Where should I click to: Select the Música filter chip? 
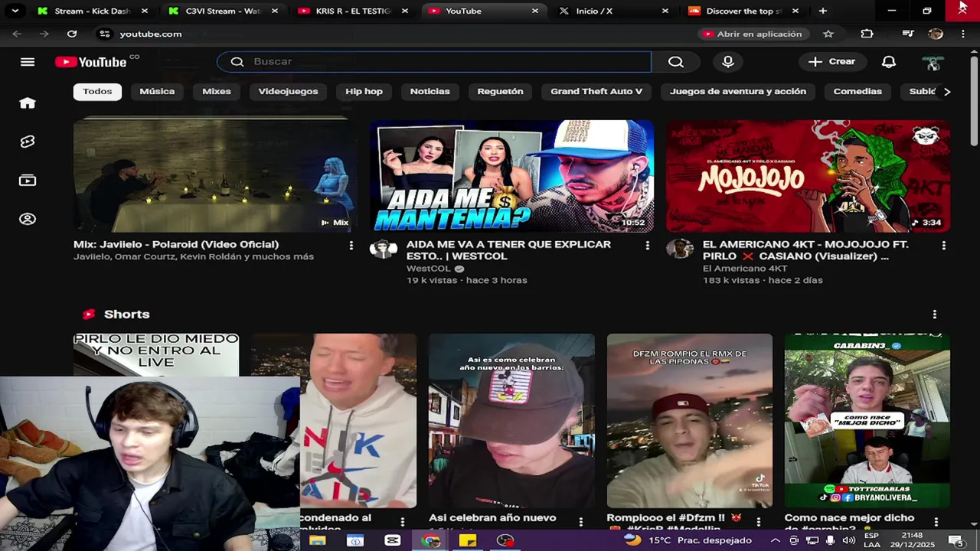(x=157, y=91)
